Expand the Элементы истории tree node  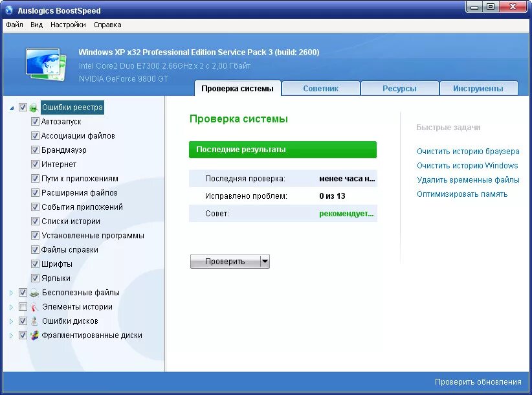11,307
